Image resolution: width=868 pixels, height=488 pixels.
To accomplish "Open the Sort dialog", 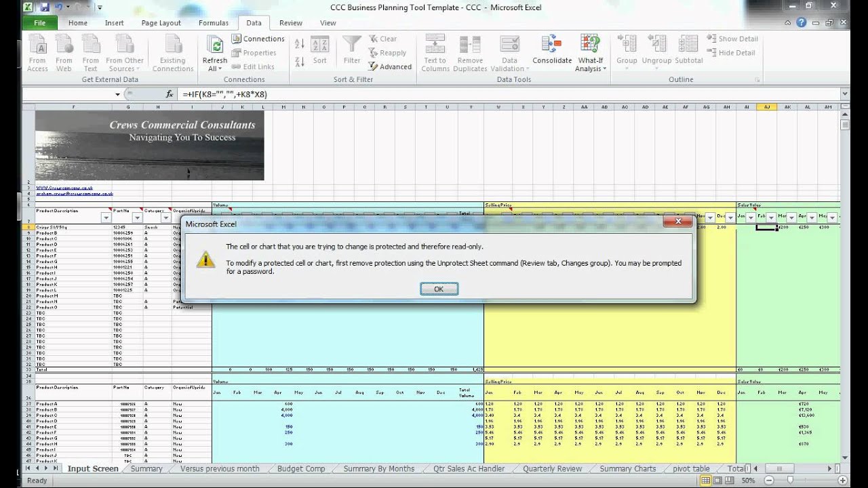I will tap(320, 51).
